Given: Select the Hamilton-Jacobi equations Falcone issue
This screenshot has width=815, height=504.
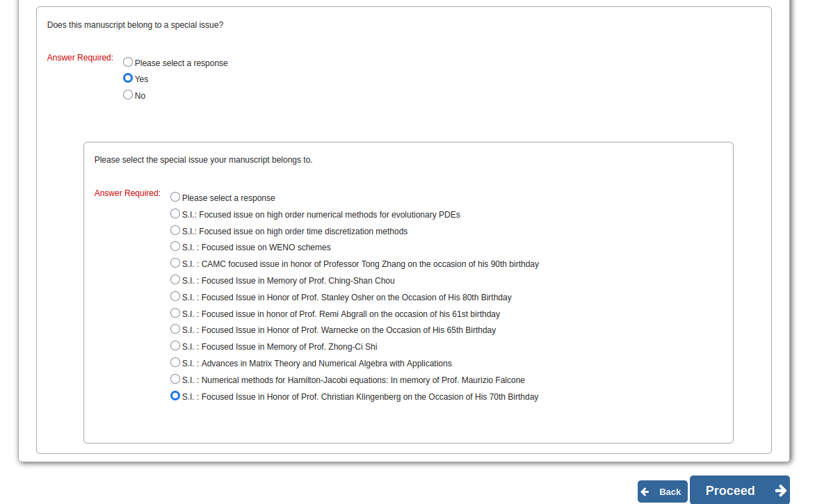Looking at the screenshot, I should 175,380.
